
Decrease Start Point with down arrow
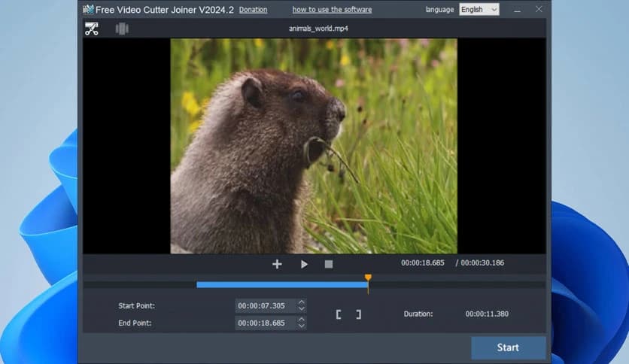tap(302, 309)
